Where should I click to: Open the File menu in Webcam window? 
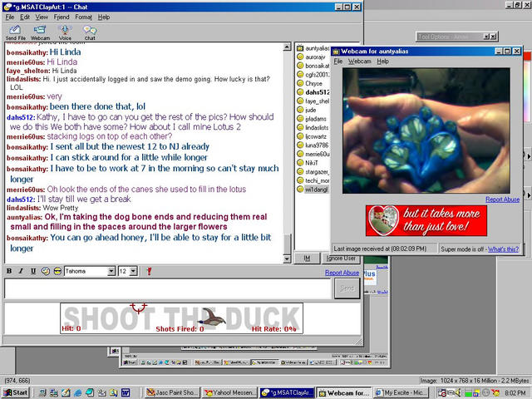click(338, 62)
